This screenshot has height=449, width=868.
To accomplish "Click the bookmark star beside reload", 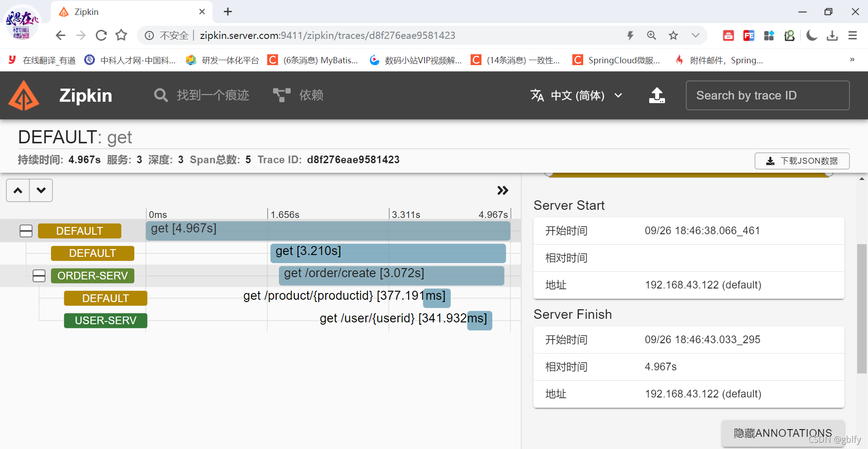I will 121,35.
